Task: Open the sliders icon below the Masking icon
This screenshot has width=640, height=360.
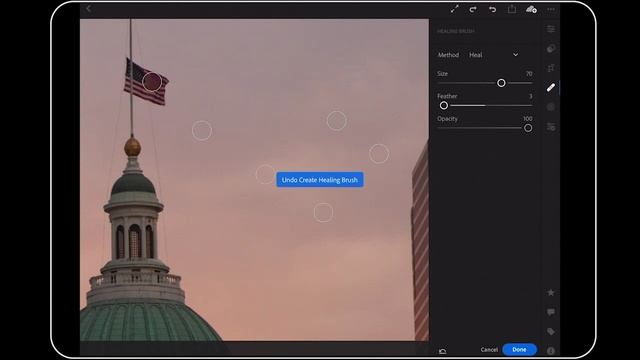Action: pos(551,127)
